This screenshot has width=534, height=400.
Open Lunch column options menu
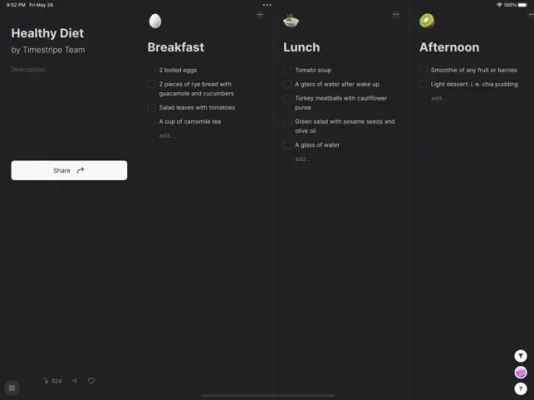click(396, 15)
